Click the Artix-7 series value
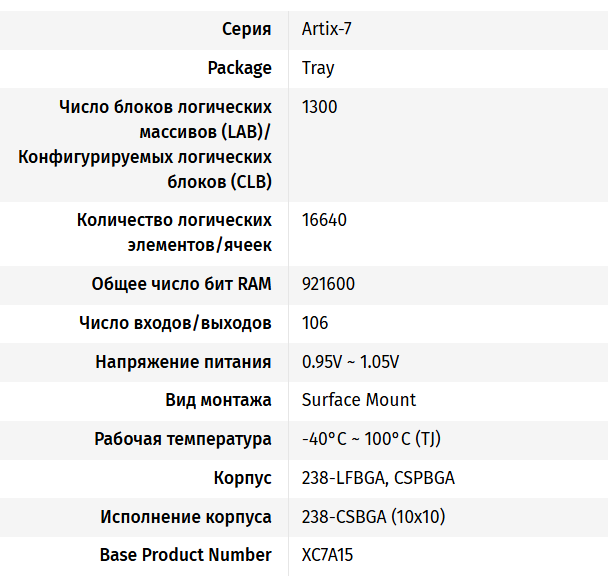This screenshot has width=608, height=585. [326, 29]
